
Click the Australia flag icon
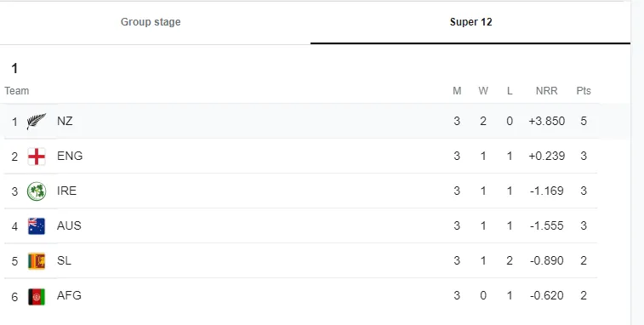(x=37, y=226)
